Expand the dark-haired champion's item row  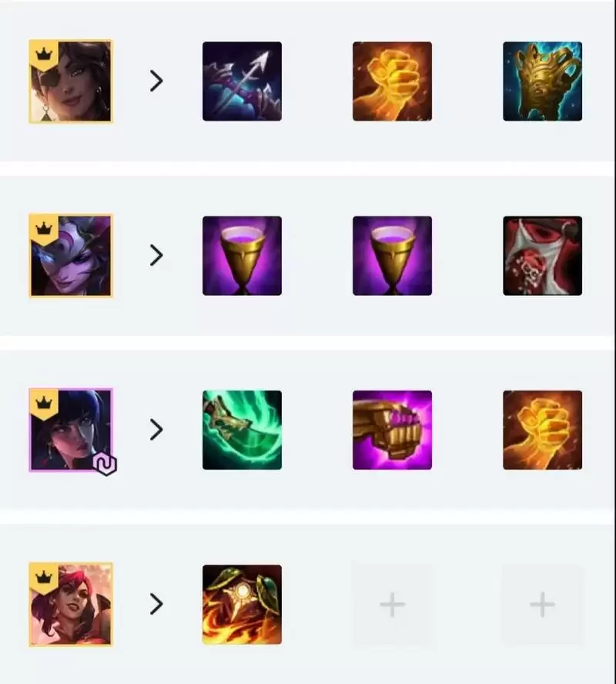[156, 430]
